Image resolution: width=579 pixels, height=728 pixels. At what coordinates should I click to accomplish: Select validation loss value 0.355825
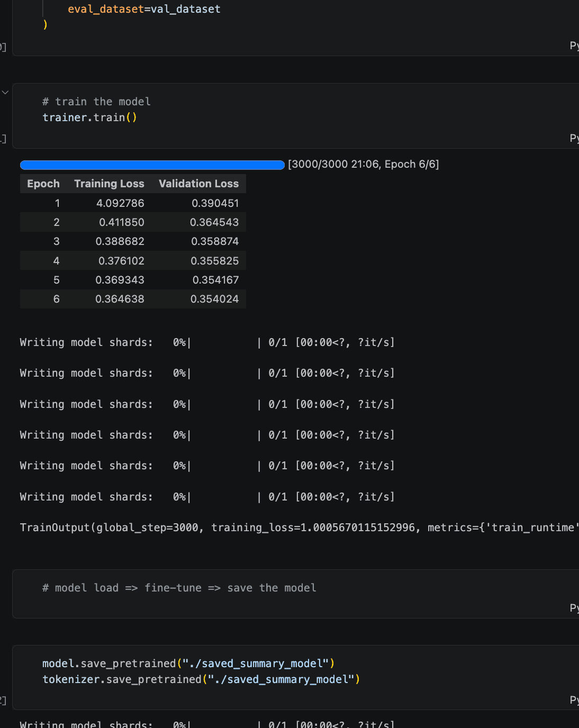214,261
